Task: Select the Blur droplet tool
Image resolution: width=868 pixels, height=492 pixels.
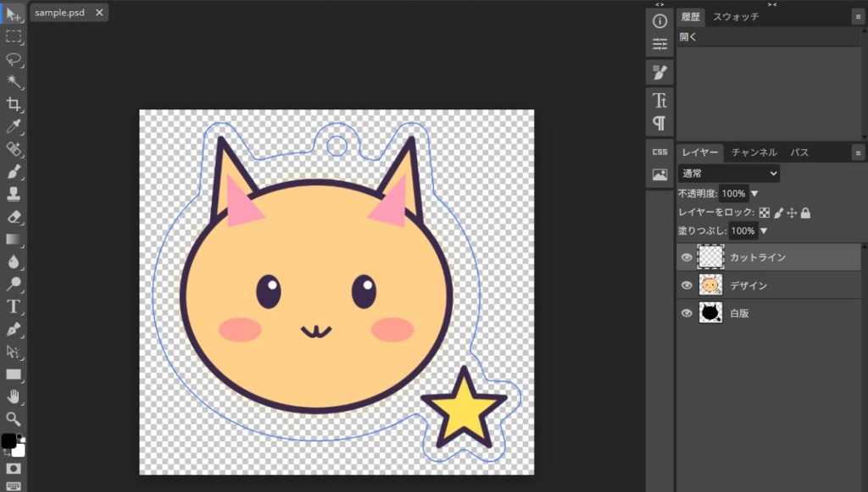Action: pyautogui.click(x=14, y=262)
